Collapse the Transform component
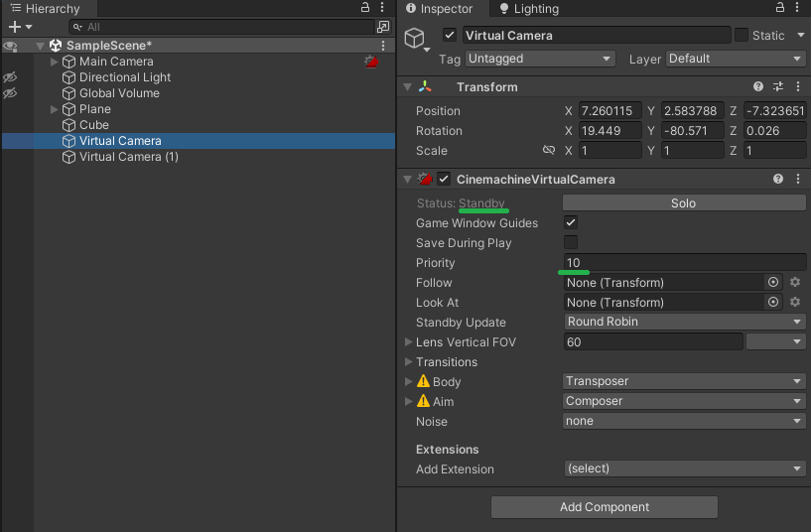 click(408, 87)
